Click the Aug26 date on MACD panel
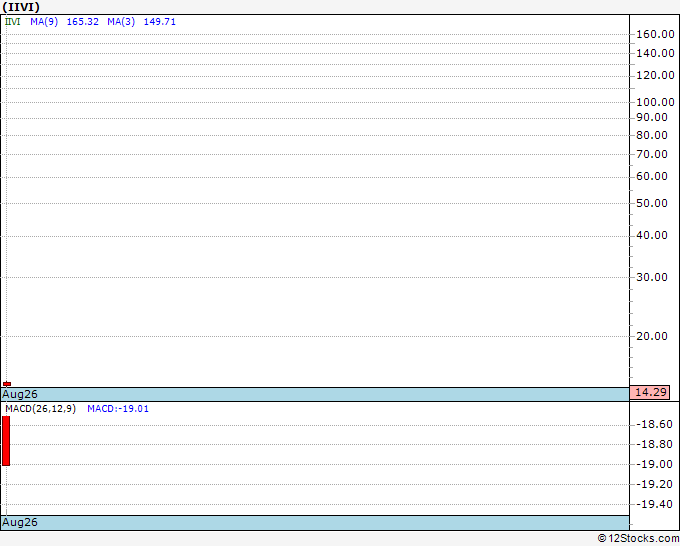Viewport: 680px width, 546px height. pos(20,522)
